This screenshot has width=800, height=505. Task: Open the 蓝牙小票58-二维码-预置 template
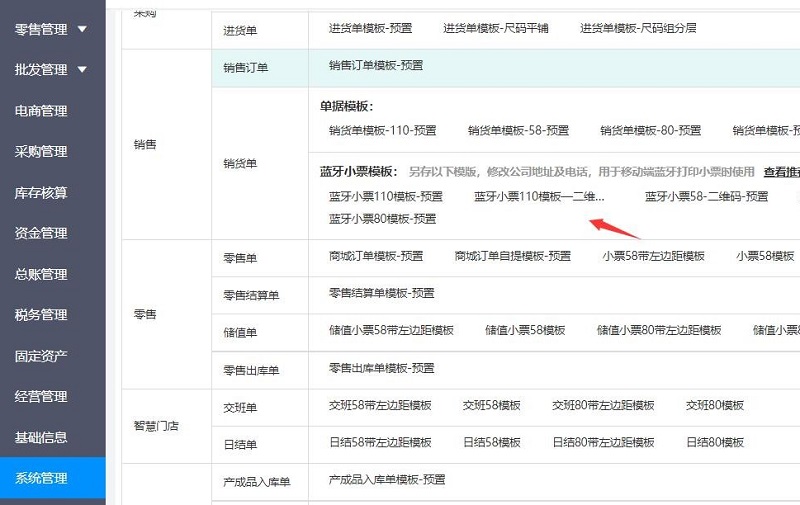point(706,197)
